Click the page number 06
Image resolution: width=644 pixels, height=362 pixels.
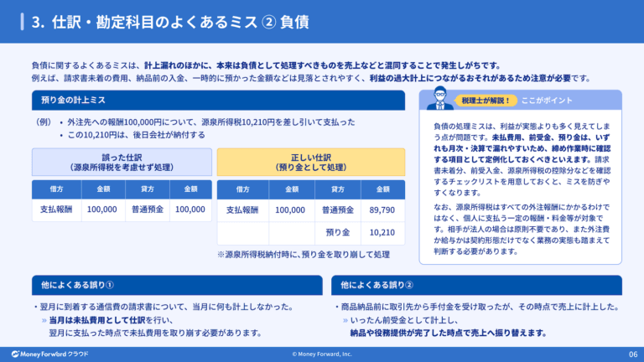[x=633, y=354]
